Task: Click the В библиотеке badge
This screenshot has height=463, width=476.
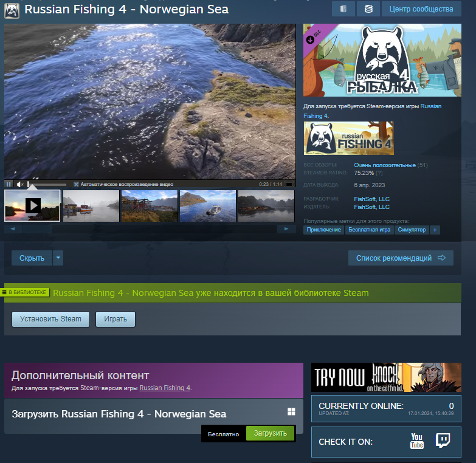Action: pyautogui.click(x=25, y=292)
